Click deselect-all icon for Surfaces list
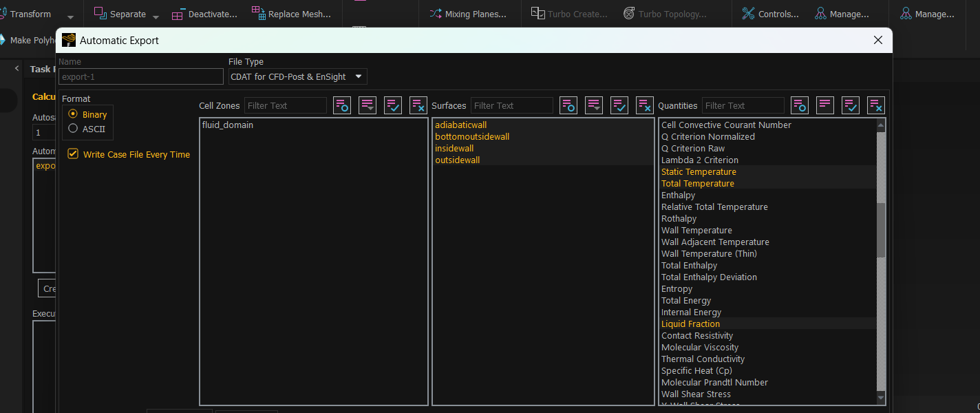The width and height of the screenshot is (980, 413). [645, 105]
